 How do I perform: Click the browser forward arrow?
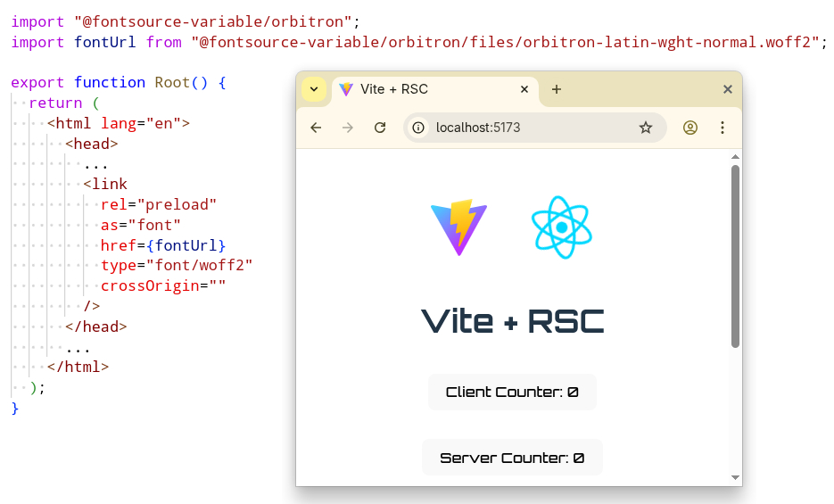348,128
